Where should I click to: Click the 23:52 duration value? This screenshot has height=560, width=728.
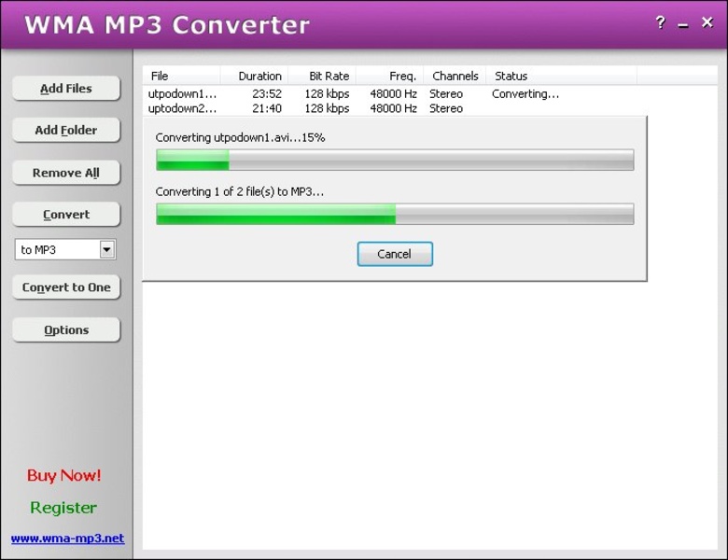coord(267,93)
